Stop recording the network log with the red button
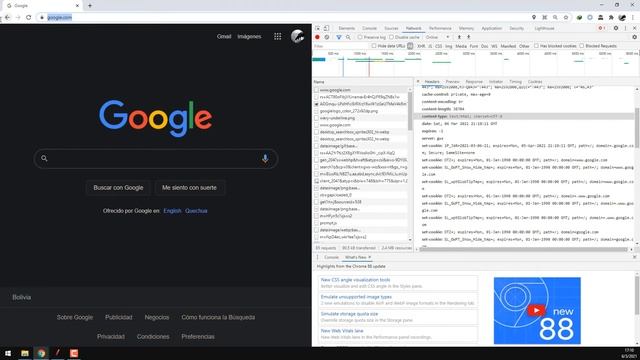Screen dimensions: 640x360 click(317, 37)
